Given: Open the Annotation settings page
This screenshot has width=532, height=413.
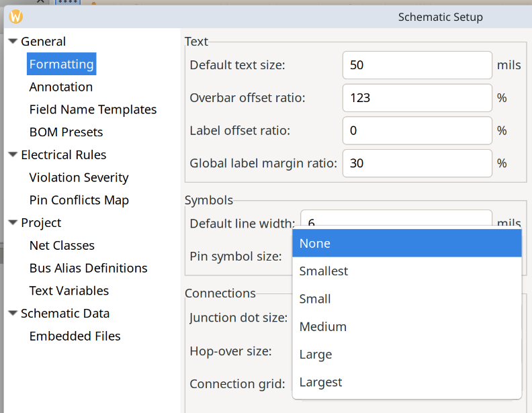Looking at the screenshot, I should click(61, 87).
